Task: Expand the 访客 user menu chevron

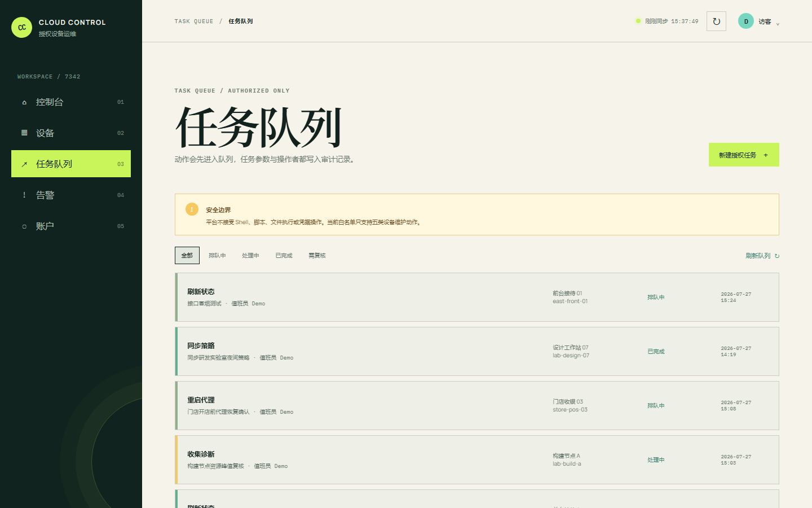Action: point(778,24)
